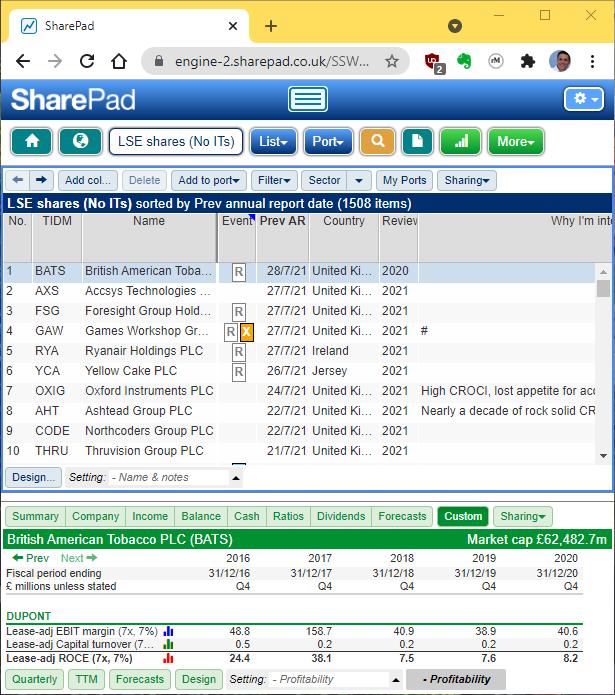Screen dimensions: 615x695
Task: Click the Sector button
Action: point(324,180)
